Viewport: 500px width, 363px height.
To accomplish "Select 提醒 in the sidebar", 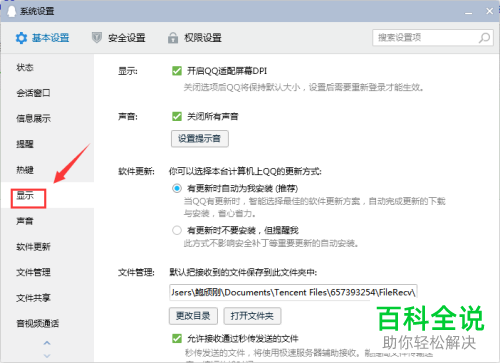I will point(25,144).
